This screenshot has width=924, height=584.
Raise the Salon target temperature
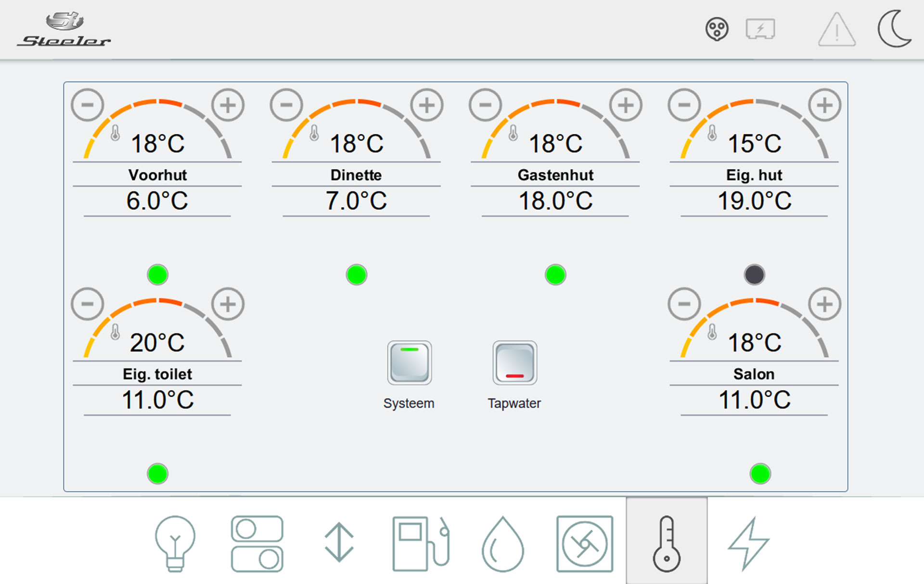coord(824,304)
